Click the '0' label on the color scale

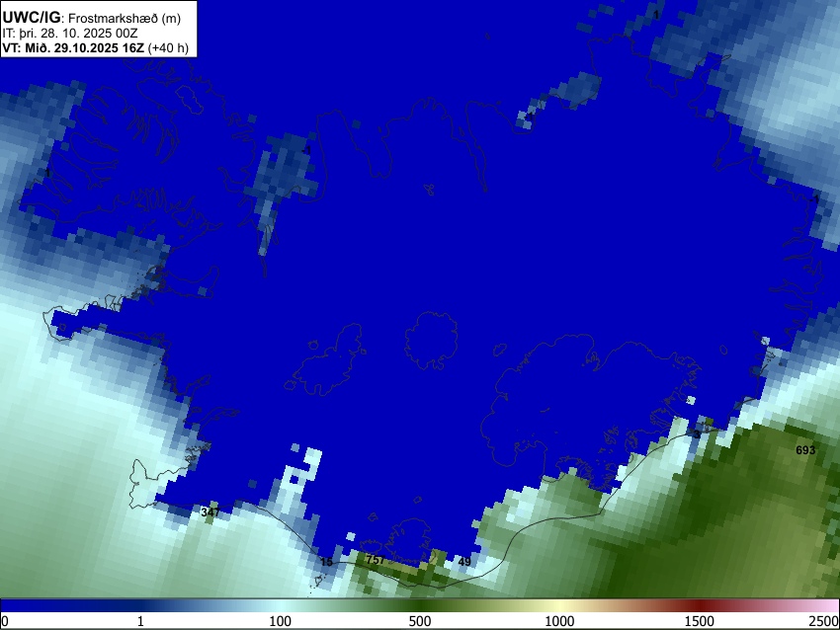[5, 621]
